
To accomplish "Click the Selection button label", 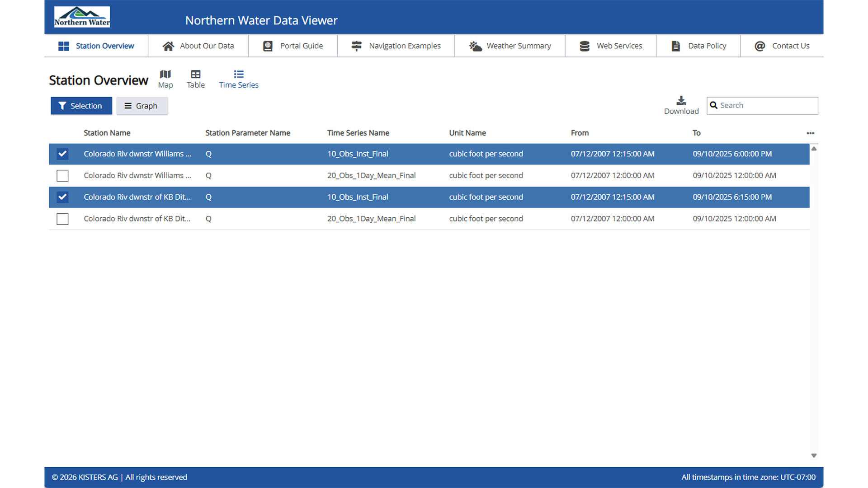I will pyautogui.click(x=86, y=106).
